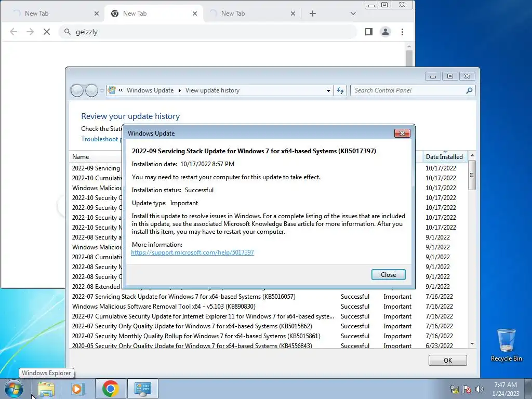This screenshot has width=532, height=399.
Task: Click update history scrollbar thumb
Action: coord(472,175)
